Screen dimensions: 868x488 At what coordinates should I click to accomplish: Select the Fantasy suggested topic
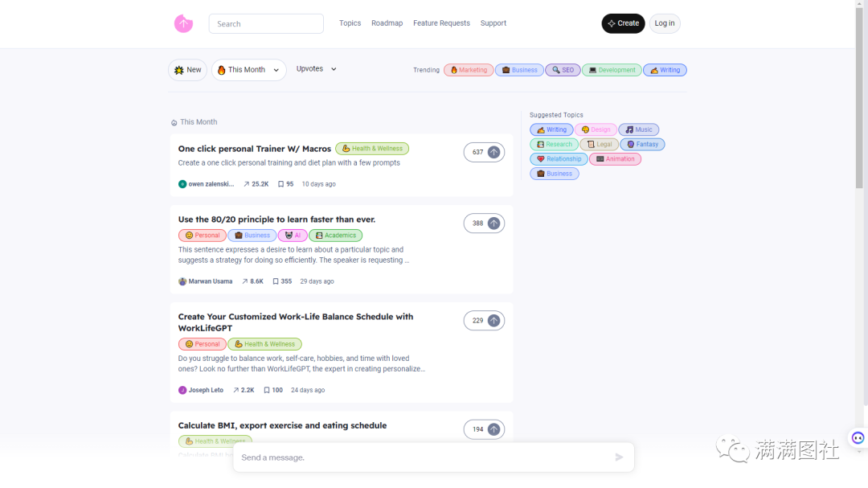(642, 145)
